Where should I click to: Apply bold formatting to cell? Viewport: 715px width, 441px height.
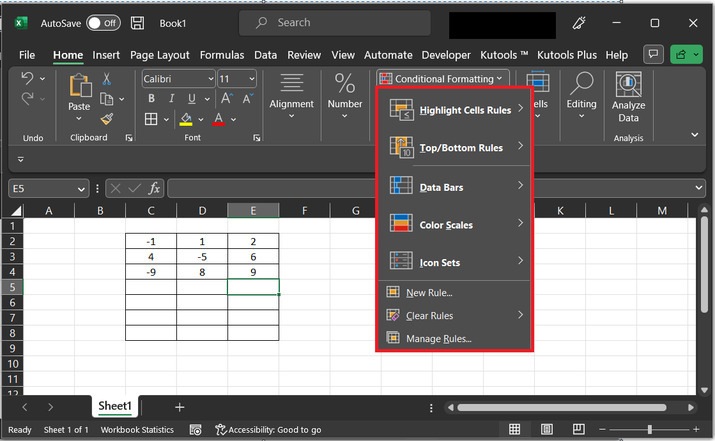(152, 98)
